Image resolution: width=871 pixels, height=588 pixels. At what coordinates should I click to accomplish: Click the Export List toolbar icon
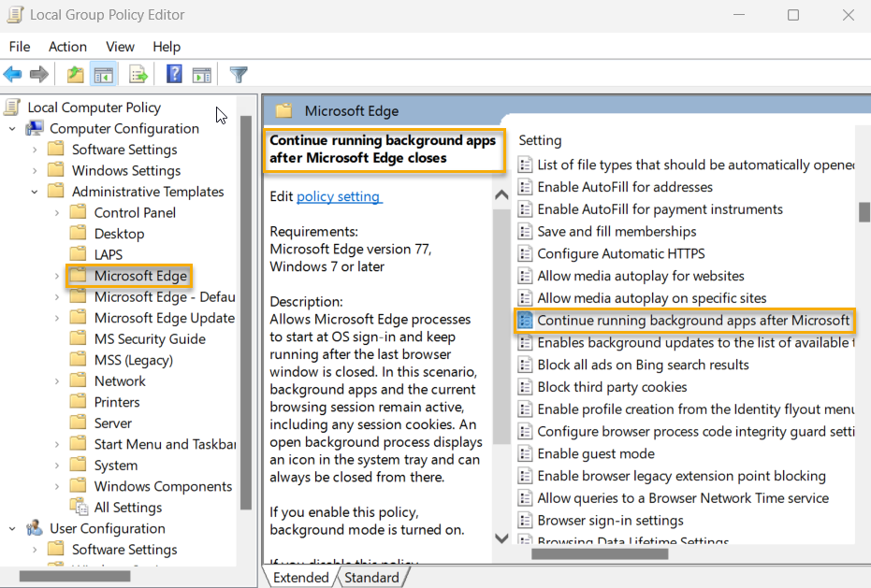(x=138, y=75)
